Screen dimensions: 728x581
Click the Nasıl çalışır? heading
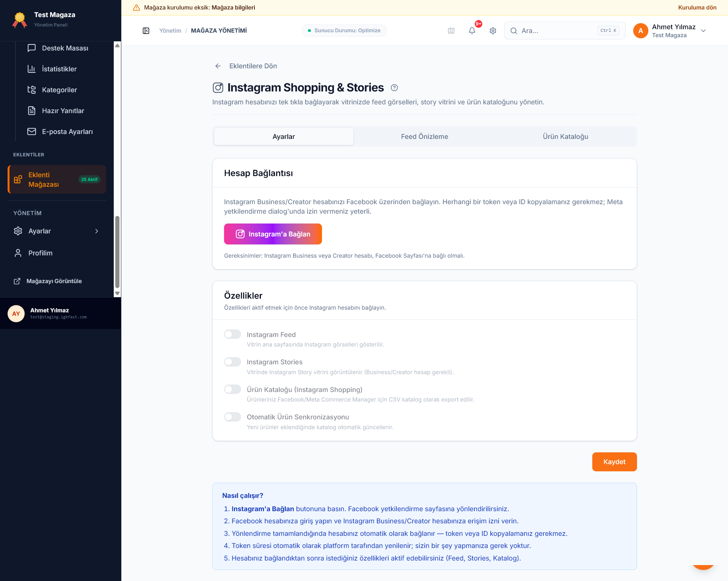[243, 496]
